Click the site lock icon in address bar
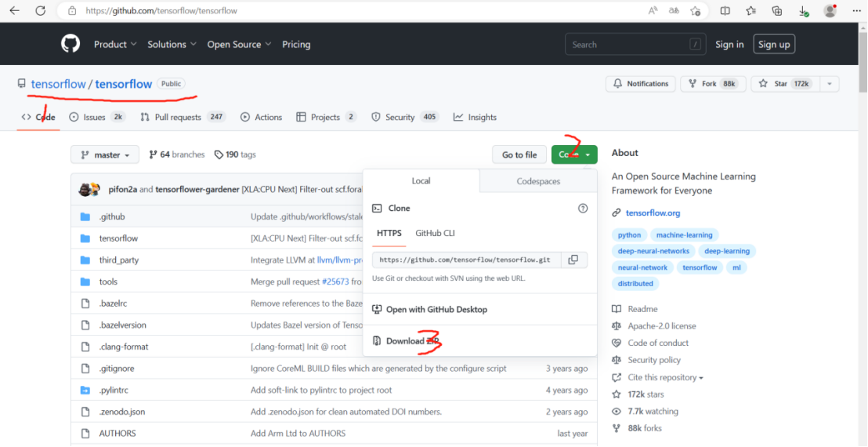Screen dimensions: 868x447 pos(71,10)
